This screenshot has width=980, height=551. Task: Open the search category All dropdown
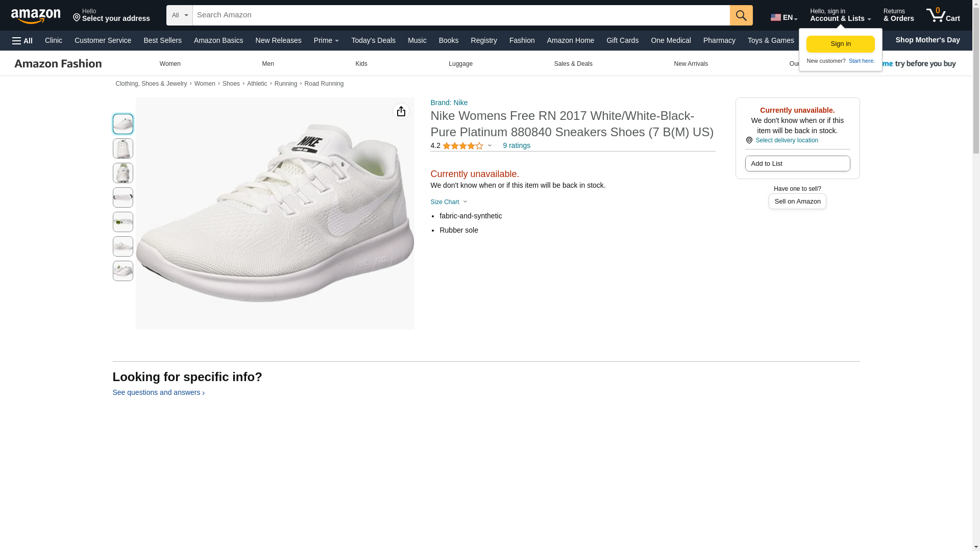(179, 15)
